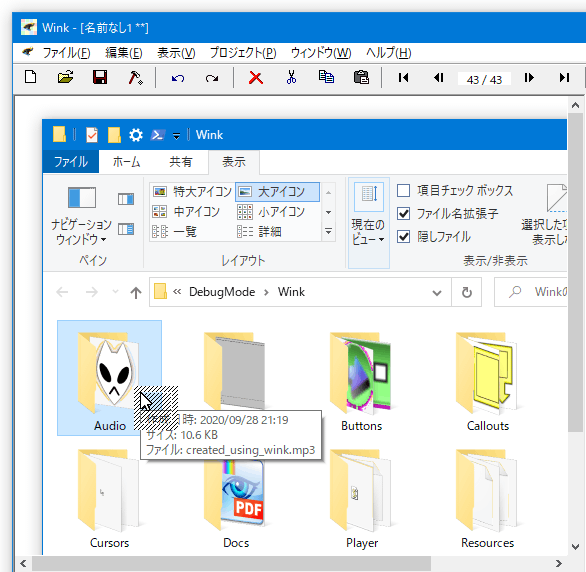This screenshot has width=586, height=572.
Task: Click the New project icon in Wink toolbar
Action: pos(30,77)
